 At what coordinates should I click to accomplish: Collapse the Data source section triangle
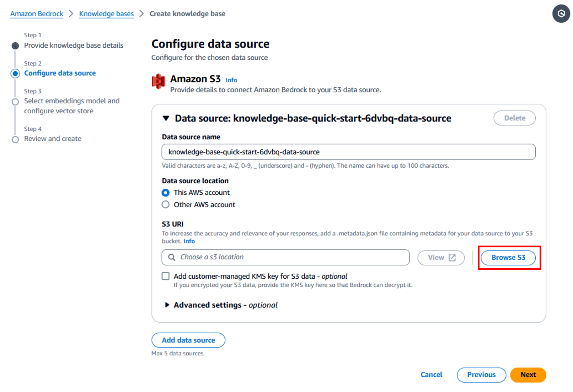click(166, 118)
